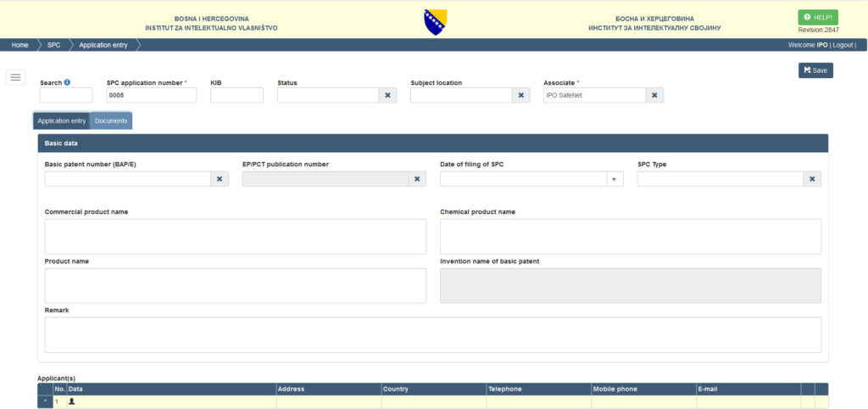Clear the Status field with X

[387, 95]
